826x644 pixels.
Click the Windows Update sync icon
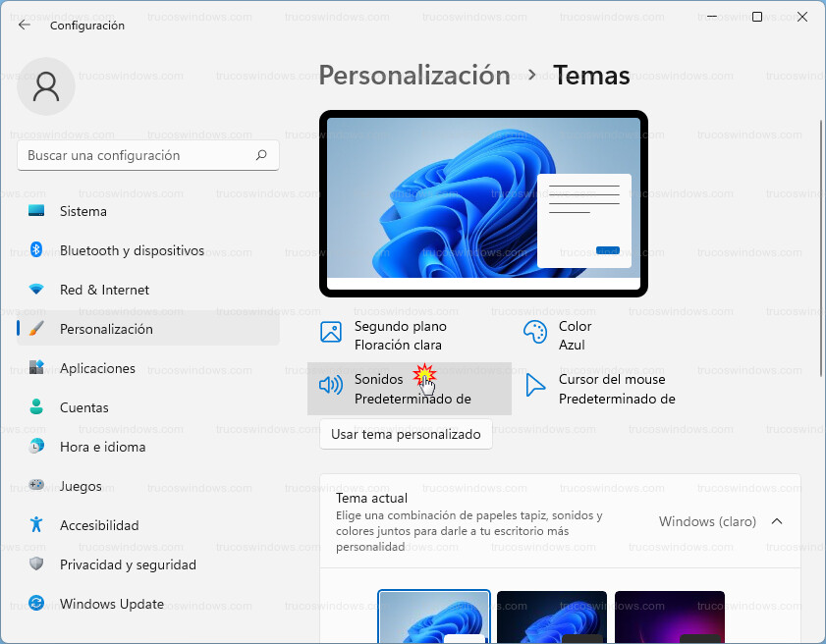coord(36,604)
